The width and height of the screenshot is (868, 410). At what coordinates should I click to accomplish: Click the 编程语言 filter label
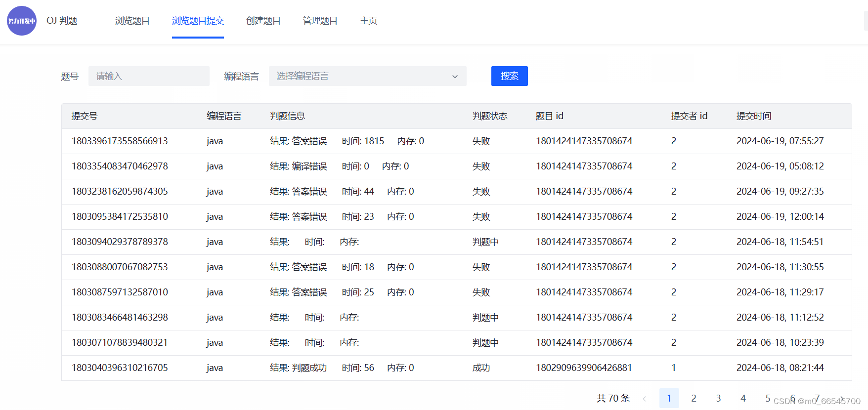click(241, 77)
